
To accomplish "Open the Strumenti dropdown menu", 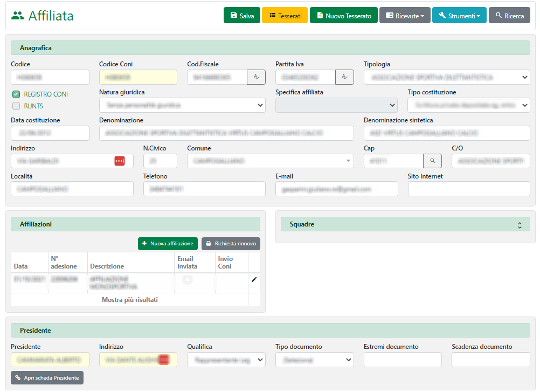I will click(x=459, y=16).
